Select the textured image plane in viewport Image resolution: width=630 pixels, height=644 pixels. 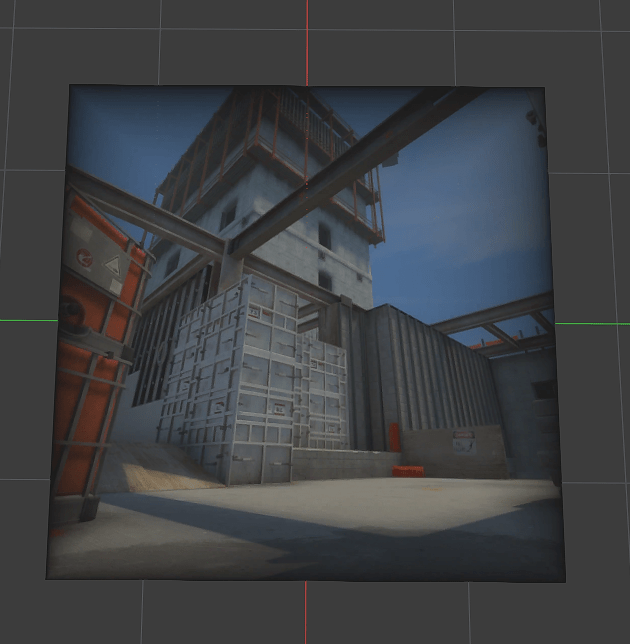point(306,333)
